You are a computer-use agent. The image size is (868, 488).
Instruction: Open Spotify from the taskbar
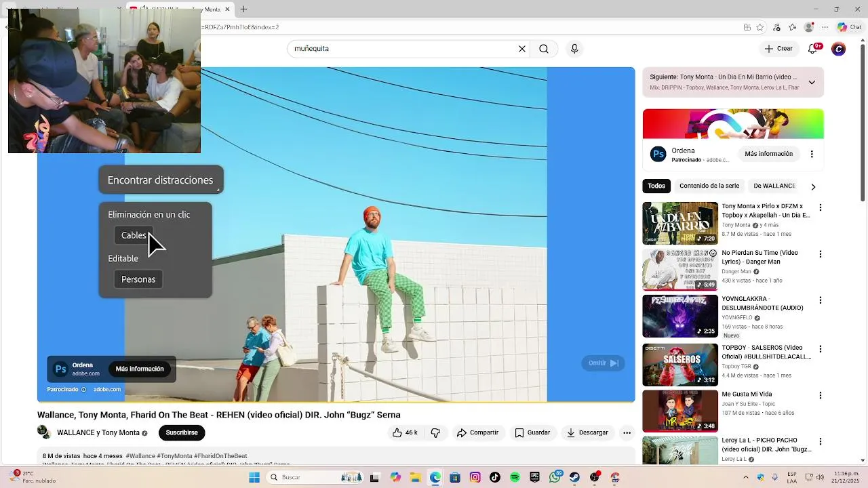point(515,477)
